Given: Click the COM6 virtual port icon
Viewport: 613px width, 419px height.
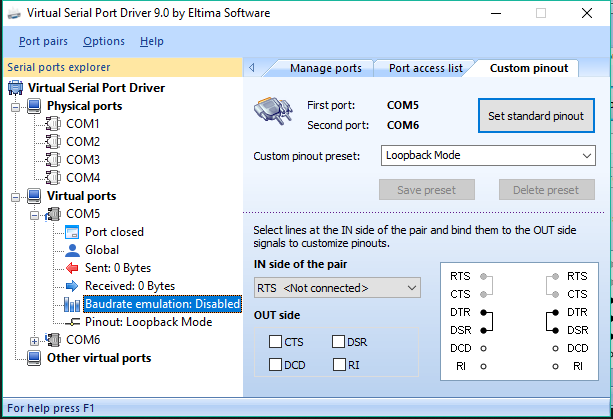Looking at the screenshot, I should coord(53,340).
